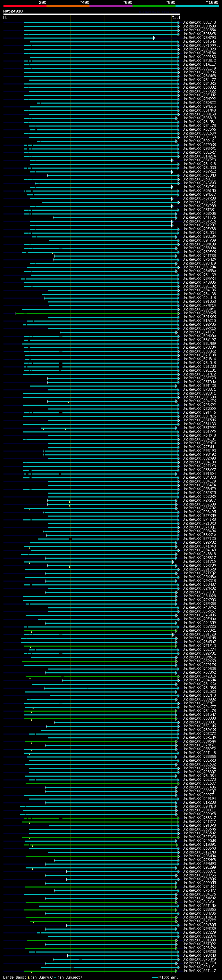Select the UniRef100_B4FYF7 entry
222x980 pixels.
(x=199, y=921)
